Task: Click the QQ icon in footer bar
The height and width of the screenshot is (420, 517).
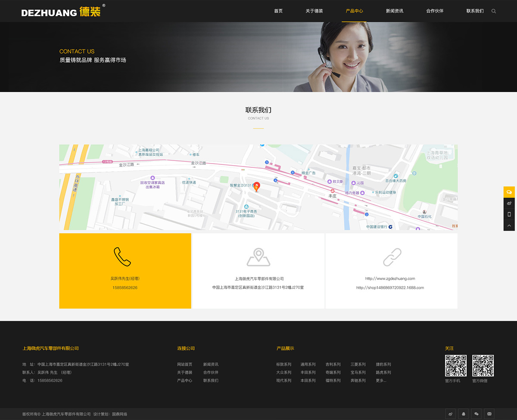Action: (x=463, y=414)
